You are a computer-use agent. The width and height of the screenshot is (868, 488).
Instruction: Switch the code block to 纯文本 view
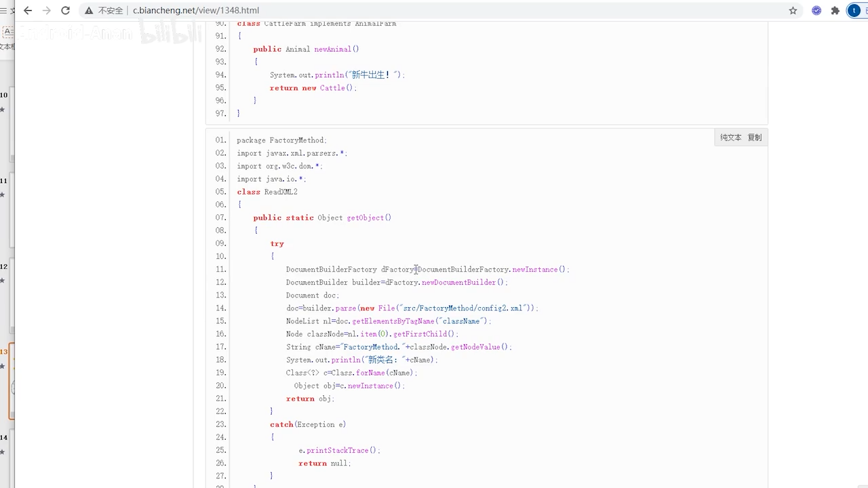730,137
